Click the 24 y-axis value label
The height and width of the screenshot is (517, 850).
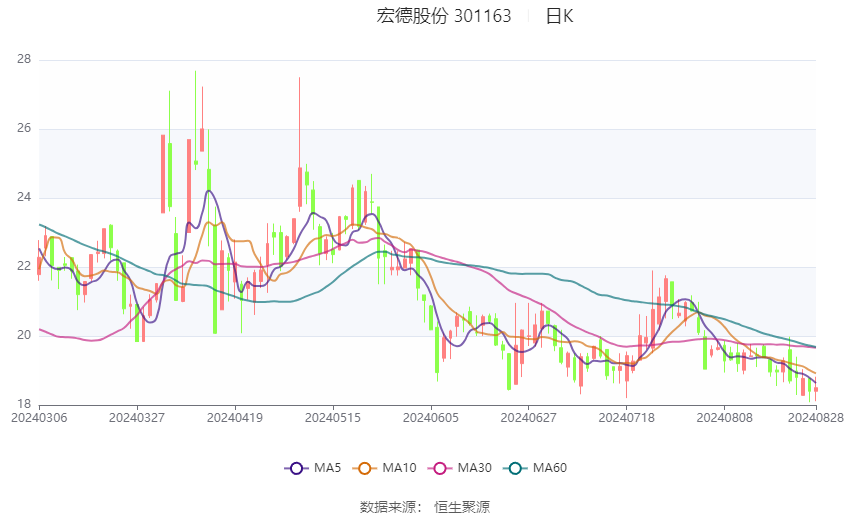(24, 197)
